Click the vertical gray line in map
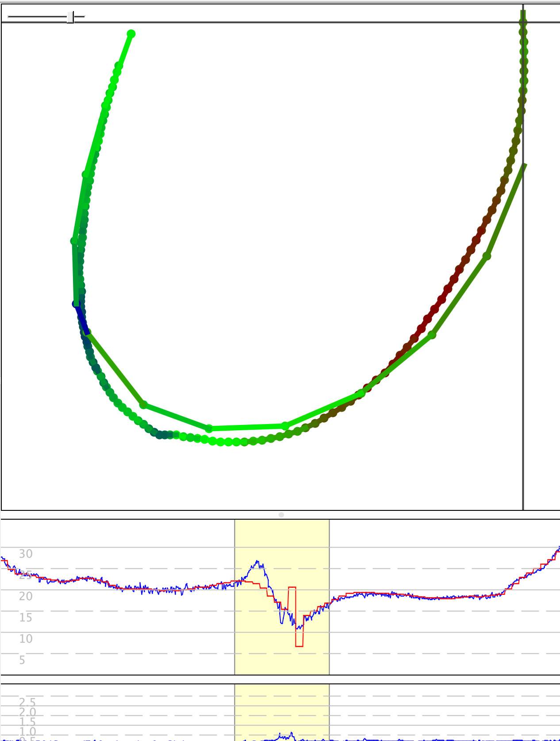Screen dimensions: 560x741 pos(523,354)
